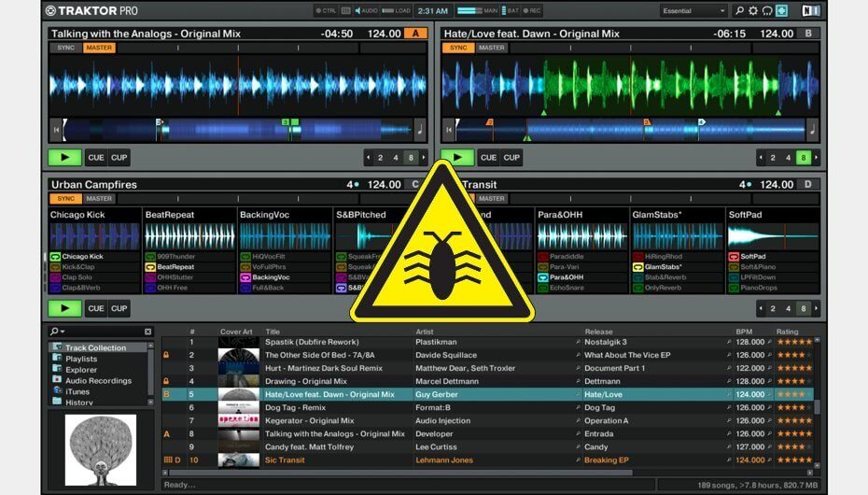Decrease loop size arrow on Deck B
This screenshot has width=868, height=495.
(761, 158)
